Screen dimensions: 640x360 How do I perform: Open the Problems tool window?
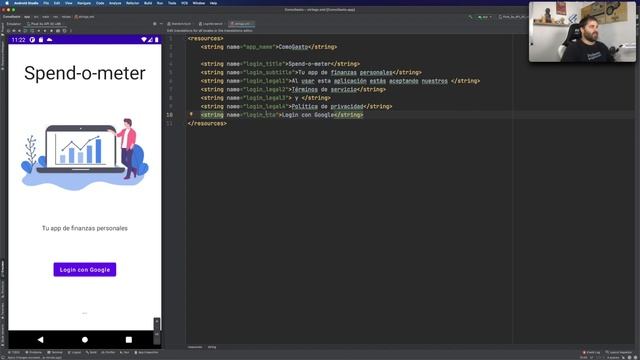pos(33,352)
